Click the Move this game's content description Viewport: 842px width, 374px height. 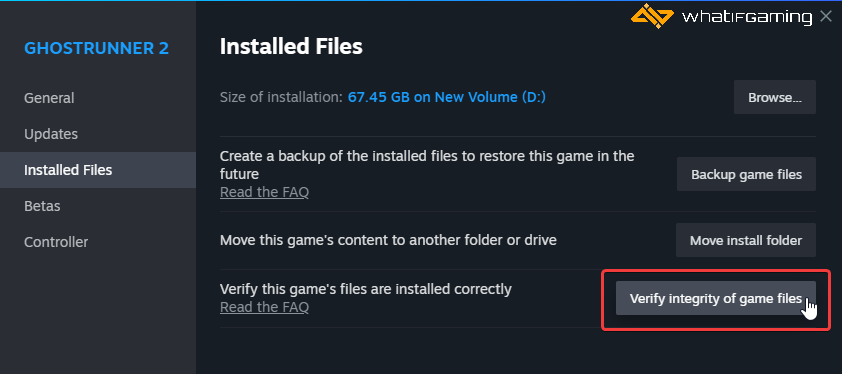point(388,240)
